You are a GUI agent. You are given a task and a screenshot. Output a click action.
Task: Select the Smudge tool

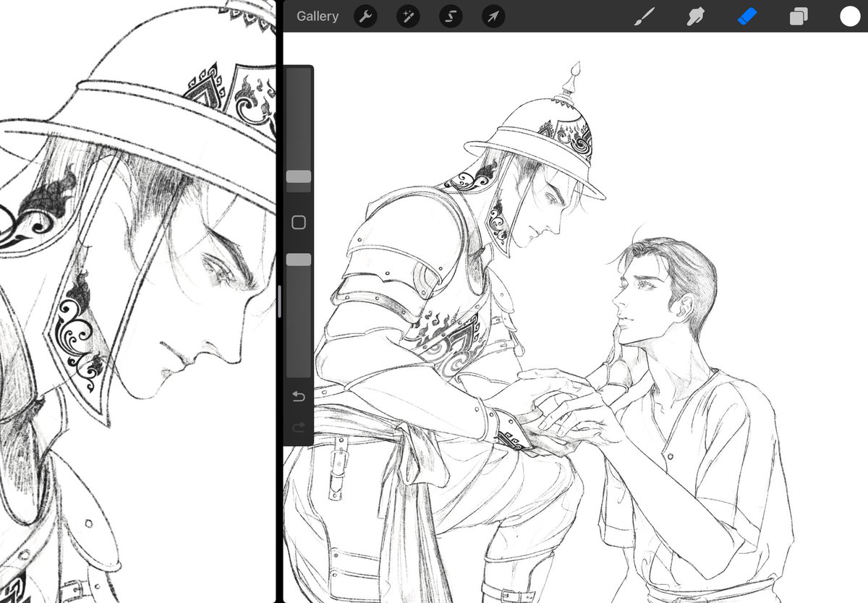694,16
